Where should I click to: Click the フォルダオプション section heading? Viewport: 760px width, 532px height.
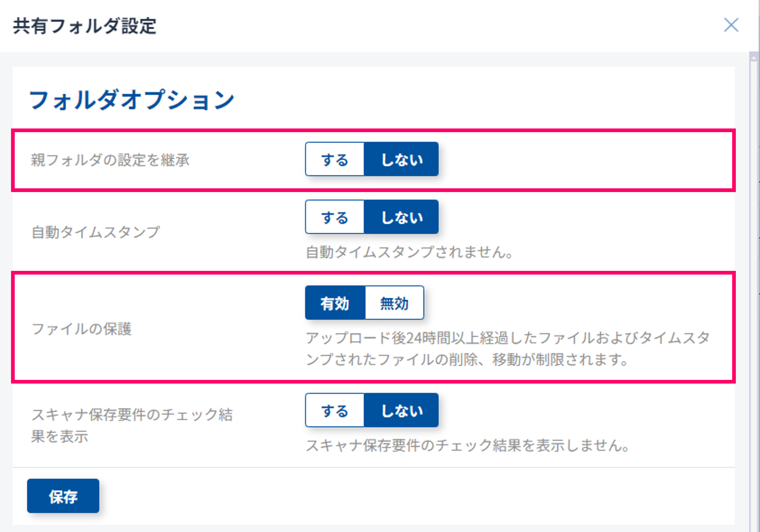[131, 100]
